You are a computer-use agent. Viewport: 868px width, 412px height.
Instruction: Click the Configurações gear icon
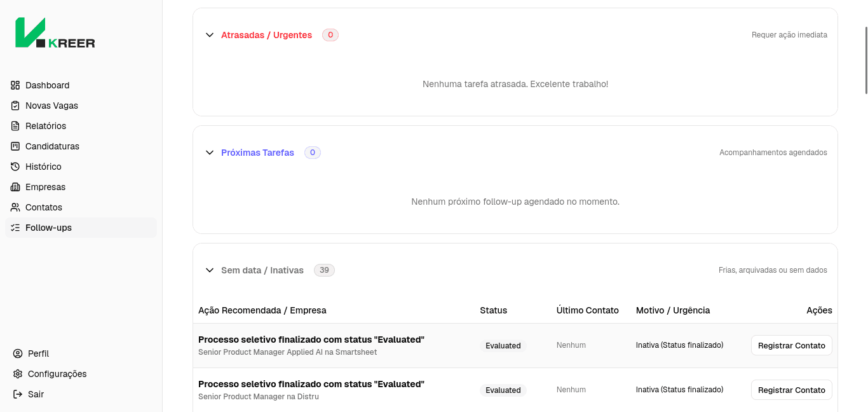pos(18,374)
